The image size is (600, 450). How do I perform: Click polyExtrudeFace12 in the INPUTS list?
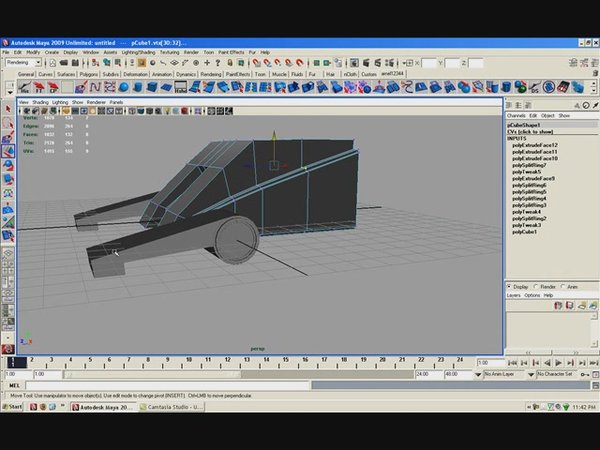point(535,145)
